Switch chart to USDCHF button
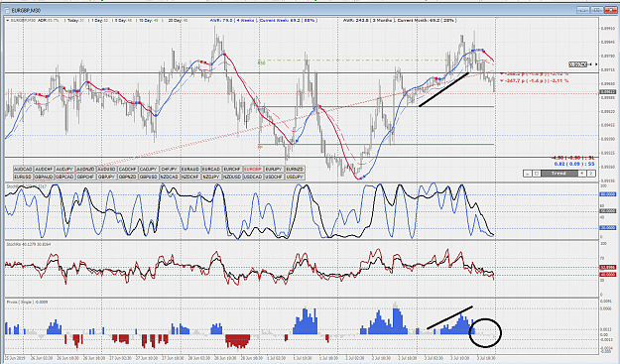The width and height of the screenshot is (620, 364). click(274, 177)
